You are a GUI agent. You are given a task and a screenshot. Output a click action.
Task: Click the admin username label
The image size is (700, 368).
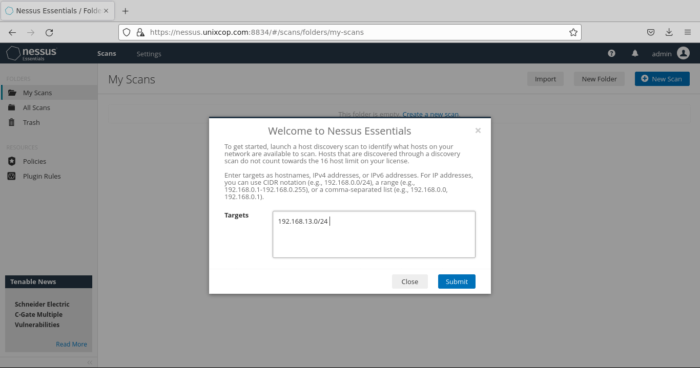coord(661,54)
